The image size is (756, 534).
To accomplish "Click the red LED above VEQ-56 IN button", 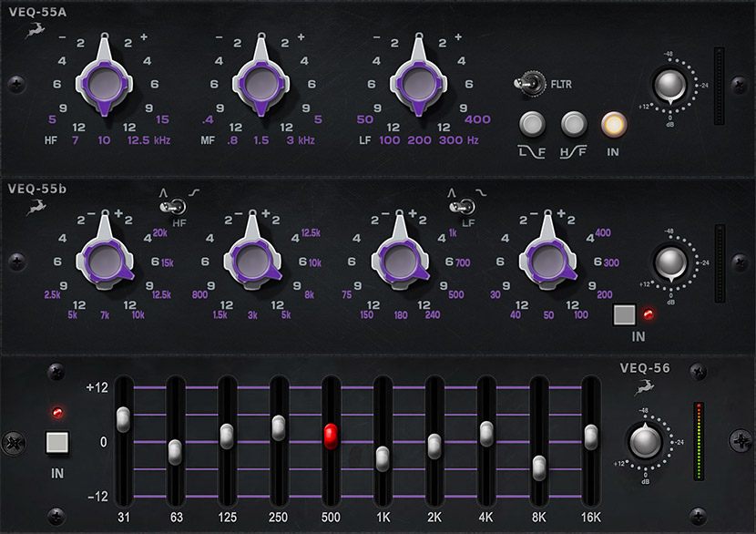I will (x=57, y=413).
